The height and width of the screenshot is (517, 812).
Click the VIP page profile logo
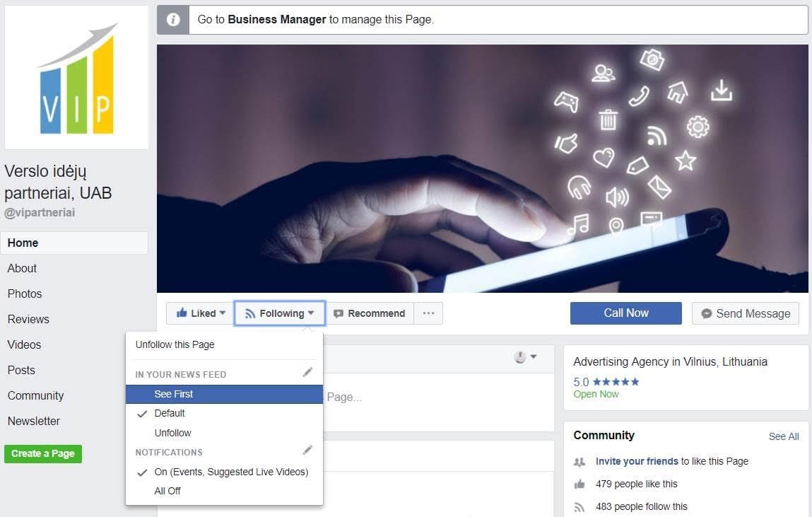(x=76, y=78)
